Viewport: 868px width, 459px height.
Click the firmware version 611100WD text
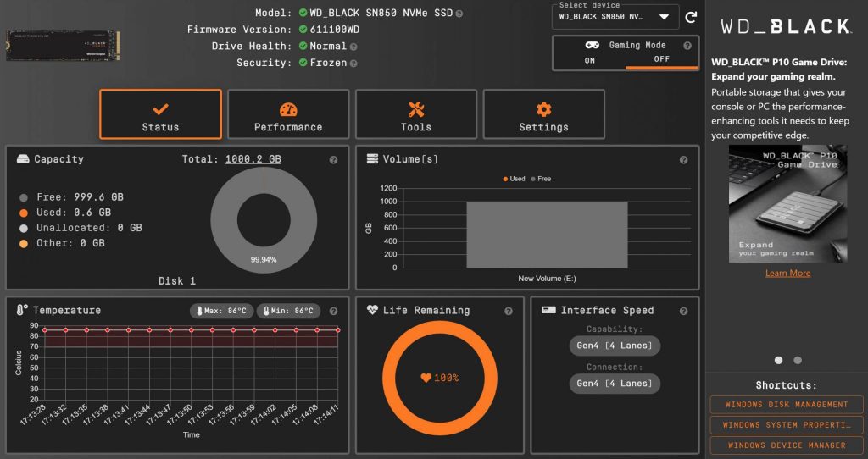pos(334,30)
